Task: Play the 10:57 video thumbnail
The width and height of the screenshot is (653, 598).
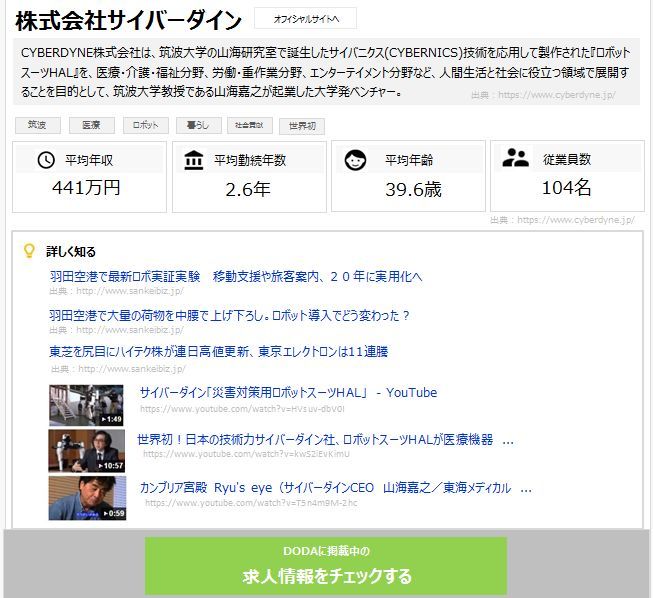Action: coord(87,451)
